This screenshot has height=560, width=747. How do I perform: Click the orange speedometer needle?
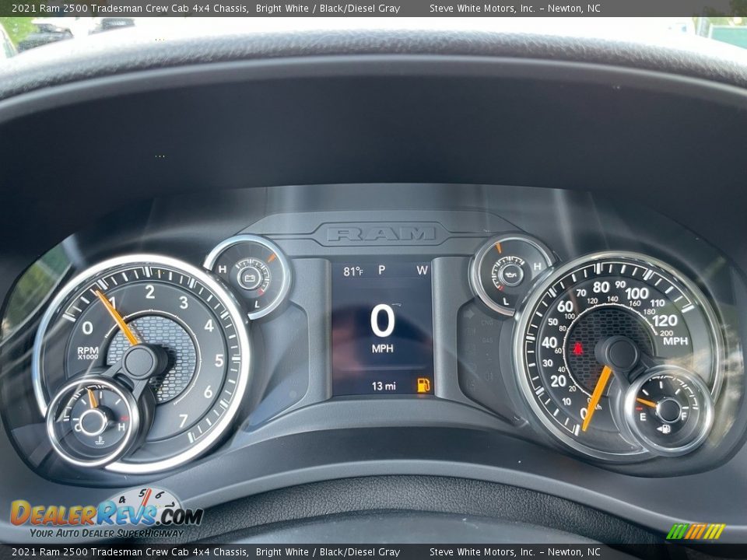tap(597, 398)
